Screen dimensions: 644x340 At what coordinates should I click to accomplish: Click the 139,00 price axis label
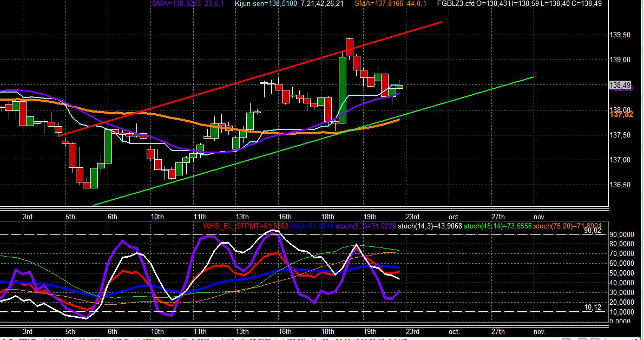620,60
